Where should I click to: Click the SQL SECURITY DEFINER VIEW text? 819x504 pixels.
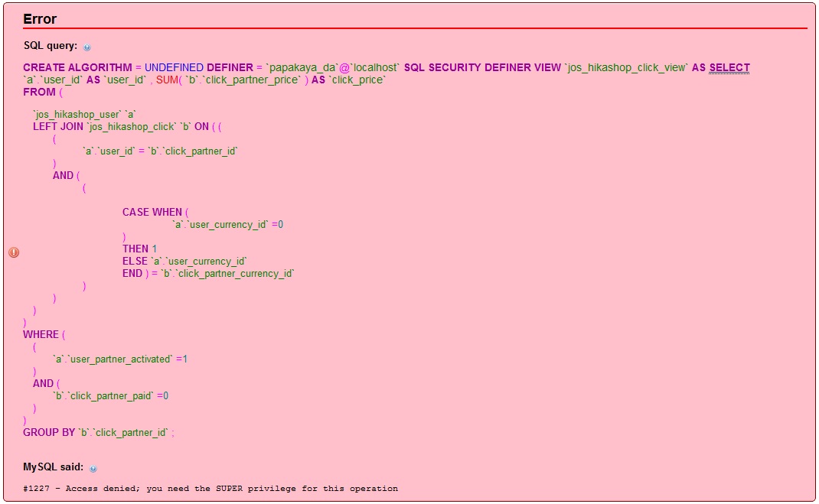(x=482, y=68)
